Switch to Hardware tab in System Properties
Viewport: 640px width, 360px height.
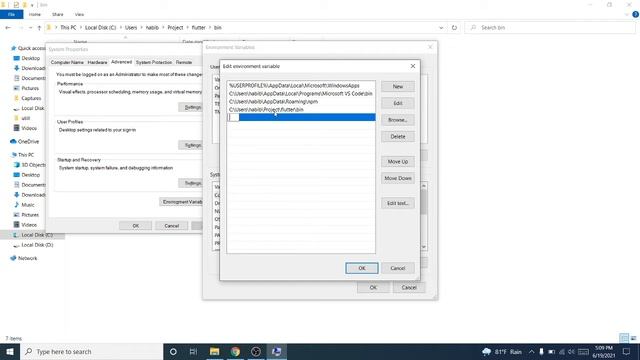pos(97,62)
